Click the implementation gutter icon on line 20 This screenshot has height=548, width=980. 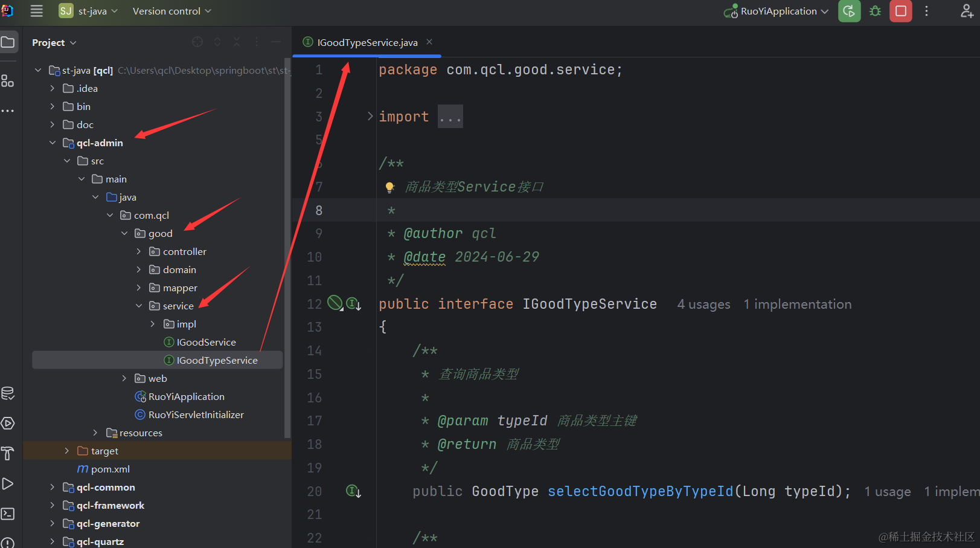coord(353,491)
